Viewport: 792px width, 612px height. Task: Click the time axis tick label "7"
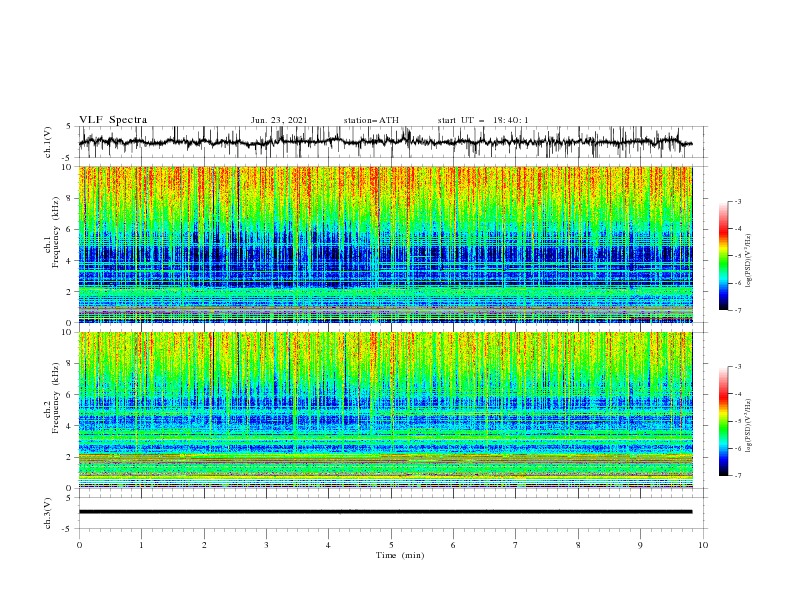point(516,545)
